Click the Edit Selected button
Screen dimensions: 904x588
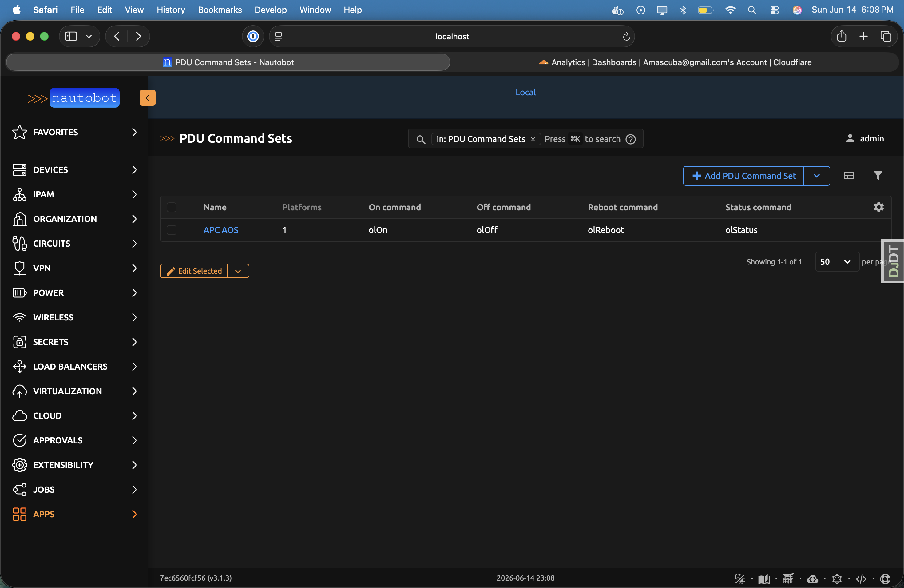coord(194,271)
